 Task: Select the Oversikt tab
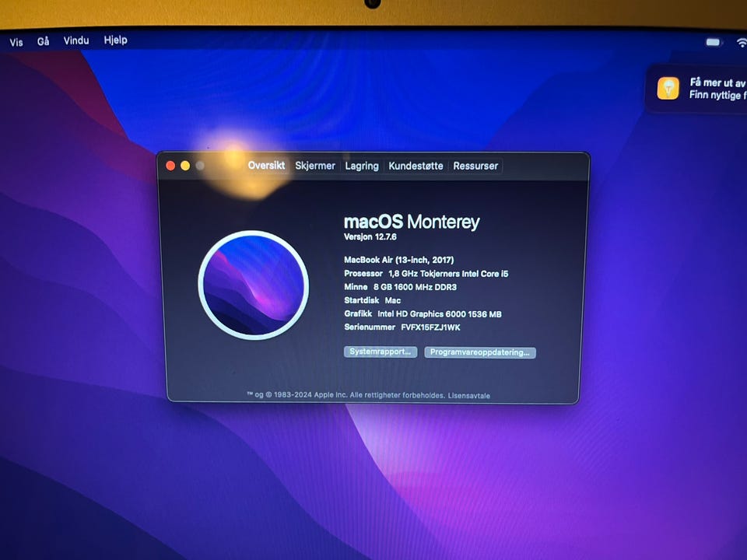click(x=266, y=165)
